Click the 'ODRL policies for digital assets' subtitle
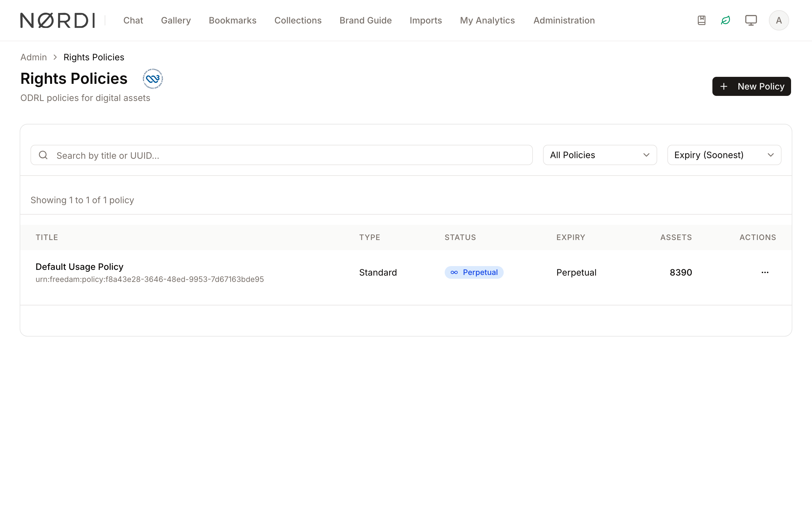812x508 pixels. [x=85, y=98]
